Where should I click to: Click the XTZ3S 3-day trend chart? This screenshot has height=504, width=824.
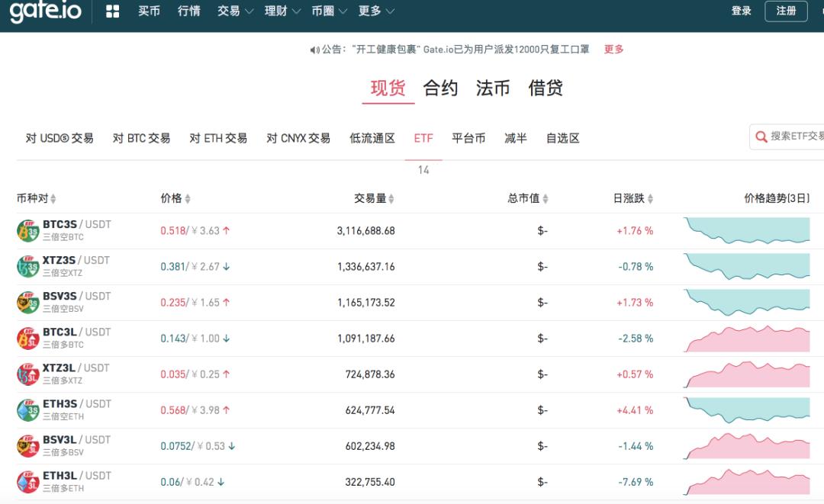747,267
